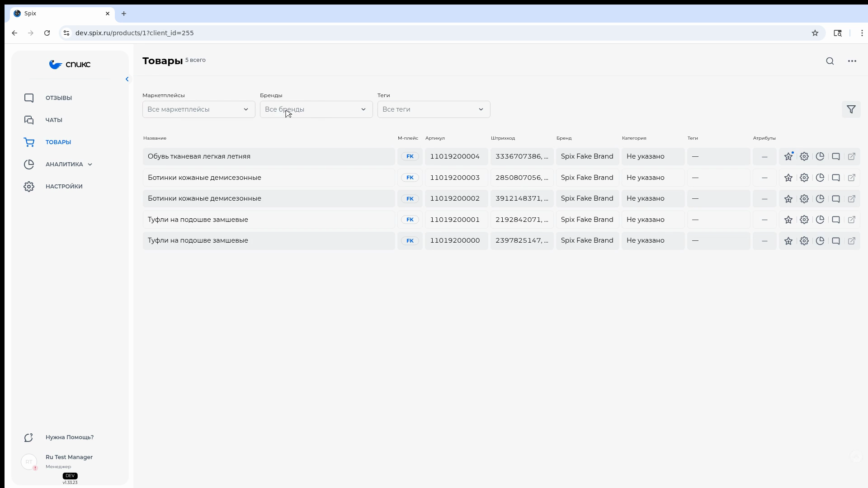Click Spix Fake Brand for article 11019200004
The width and height of the screenshot is (868, 488).
587,156
